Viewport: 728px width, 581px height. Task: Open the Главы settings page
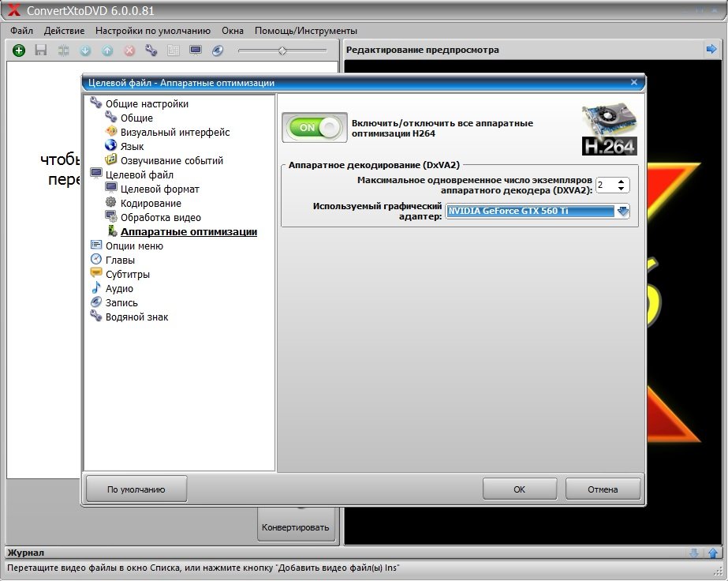click(120, 261)
